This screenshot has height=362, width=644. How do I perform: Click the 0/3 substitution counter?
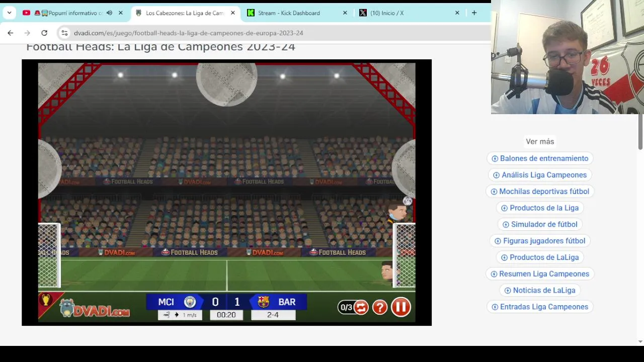346,307
